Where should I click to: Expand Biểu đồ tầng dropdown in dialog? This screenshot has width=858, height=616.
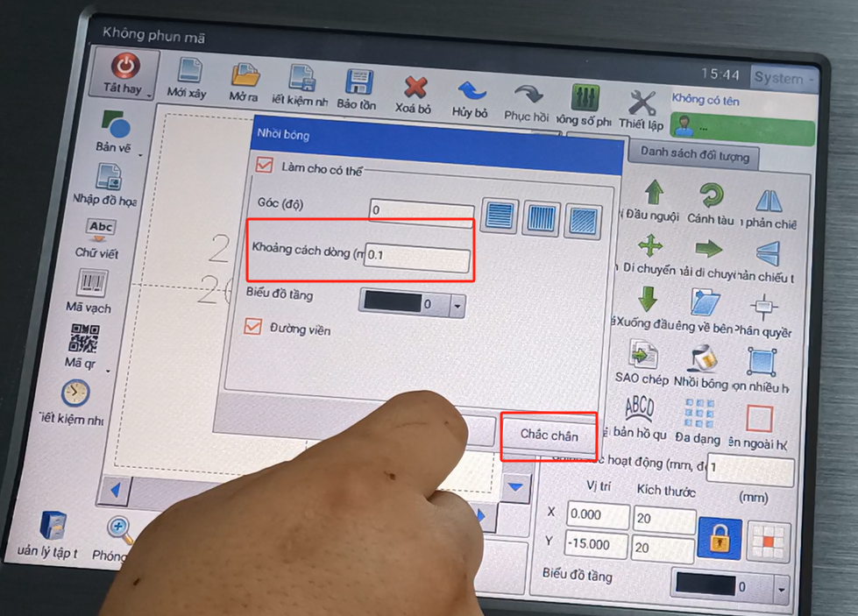pos(457,305)
